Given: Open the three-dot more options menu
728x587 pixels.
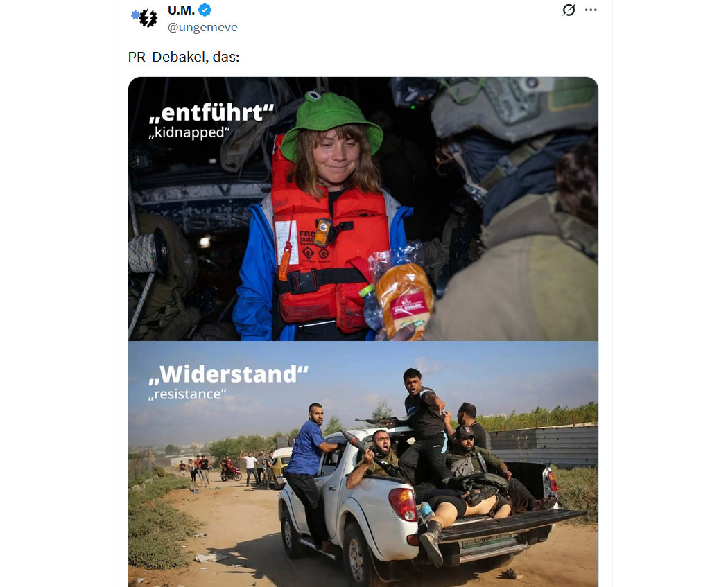Looking at the screenshot, I should click(x=591, y=10).
